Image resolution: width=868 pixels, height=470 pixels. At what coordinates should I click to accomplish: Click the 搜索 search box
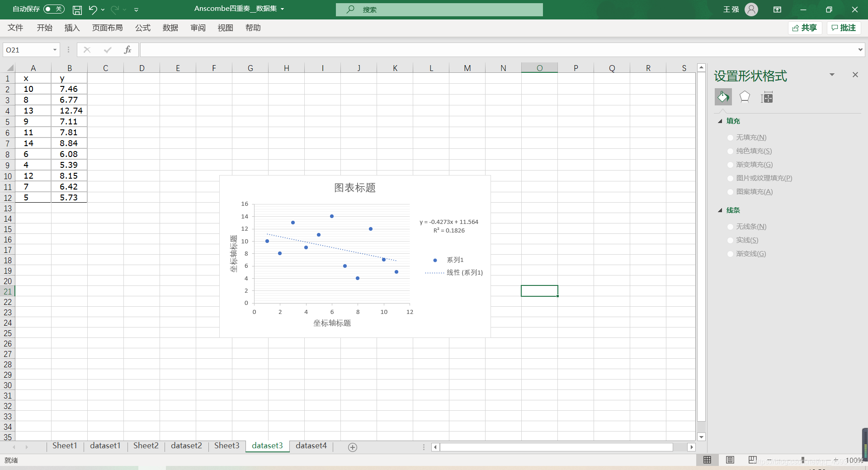439,9
